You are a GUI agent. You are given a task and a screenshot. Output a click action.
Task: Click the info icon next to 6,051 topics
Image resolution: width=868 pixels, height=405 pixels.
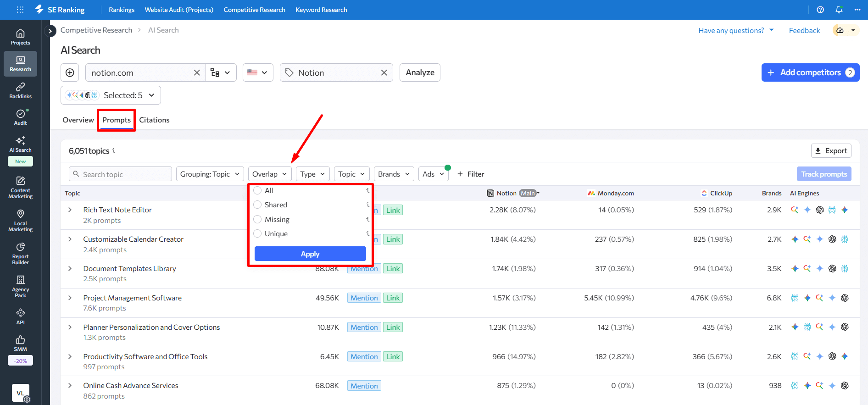click(114, 150)
